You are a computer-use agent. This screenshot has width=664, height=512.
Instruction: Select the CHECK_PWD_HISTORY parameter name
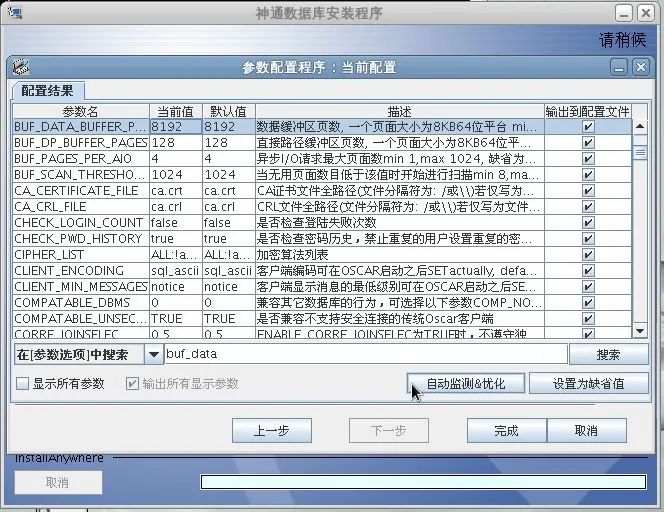(x=81, y=239)
